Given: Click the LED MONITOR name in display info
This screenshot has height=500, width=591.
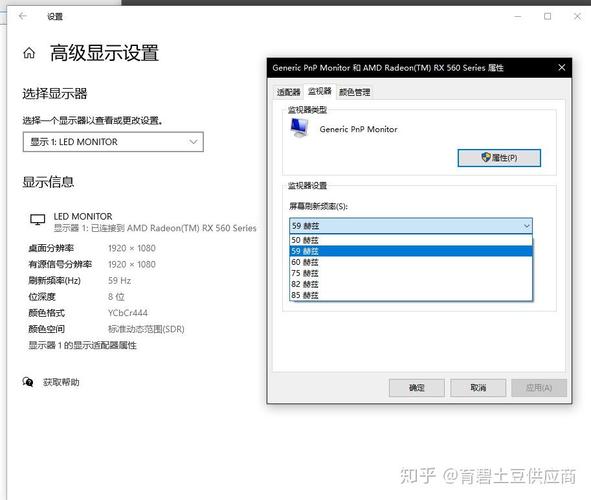Looking at the screenshot, I should coord(83,216).
